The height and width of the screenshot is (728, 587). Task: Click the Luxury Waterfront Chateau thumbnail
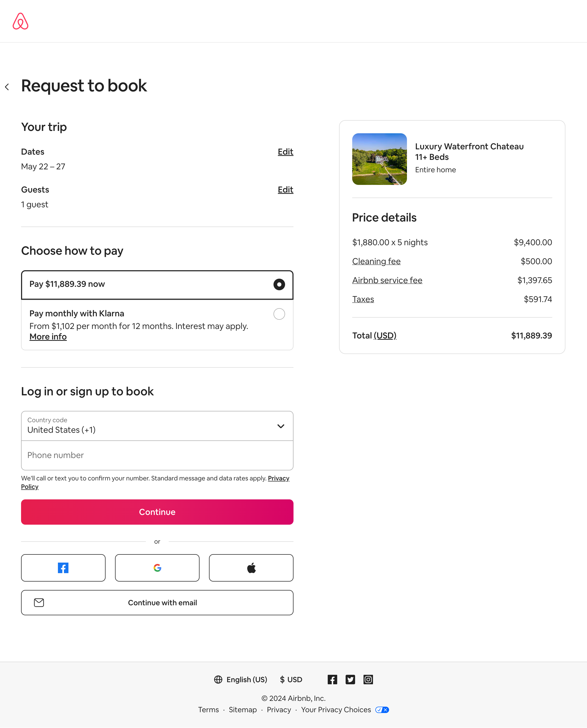[x=379, y=159]
